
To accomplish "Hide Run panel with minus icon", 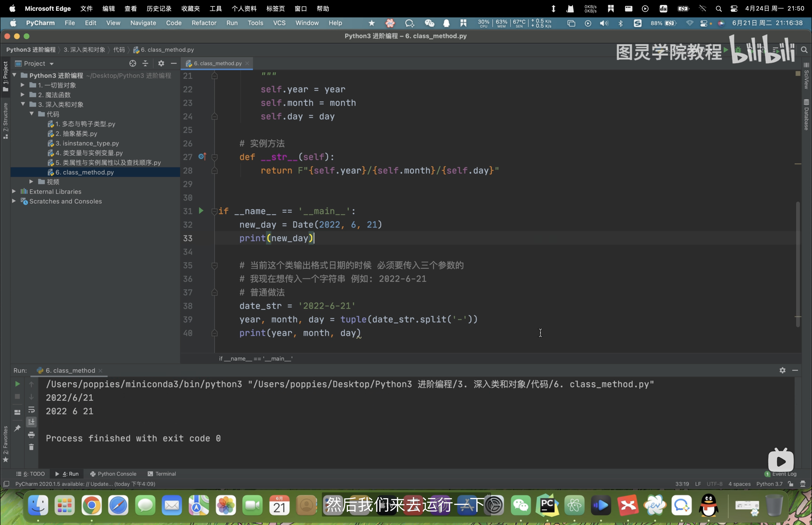I will pos(795,370).
